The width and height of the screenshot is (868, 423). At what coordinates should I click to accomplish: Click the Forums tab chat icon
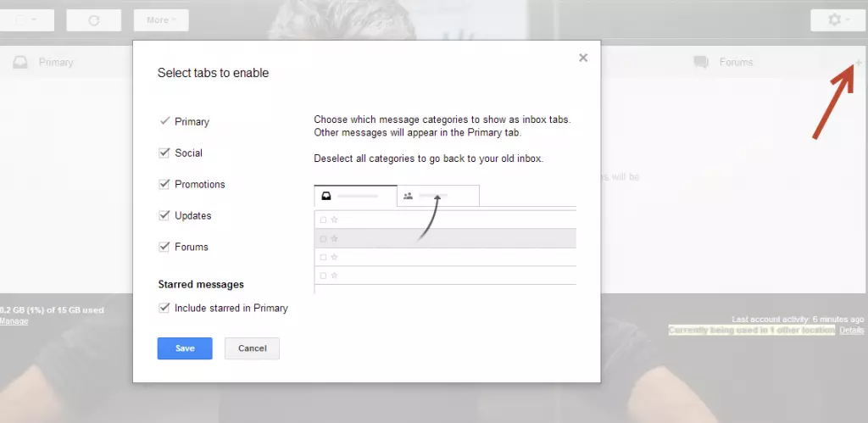701,62
